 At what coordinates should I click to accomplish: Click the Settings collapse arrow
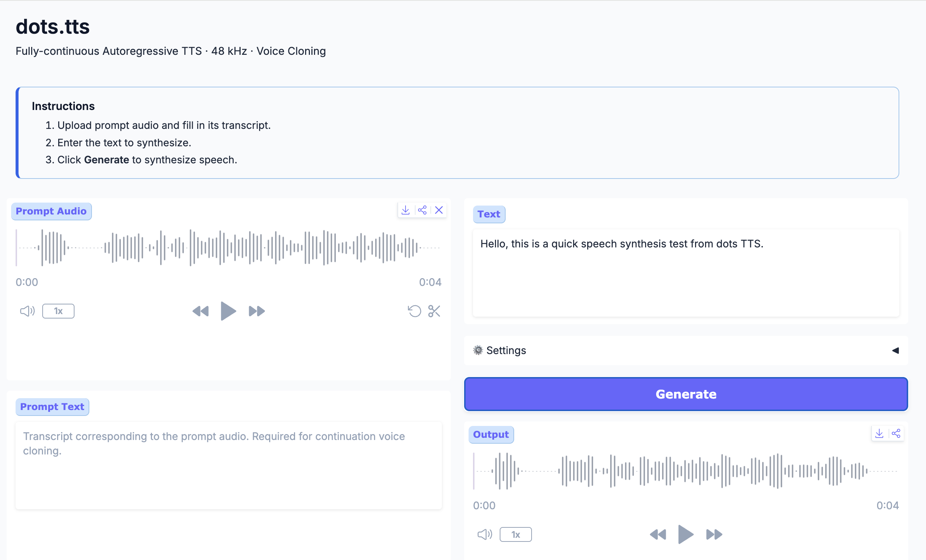click(896, 350)
